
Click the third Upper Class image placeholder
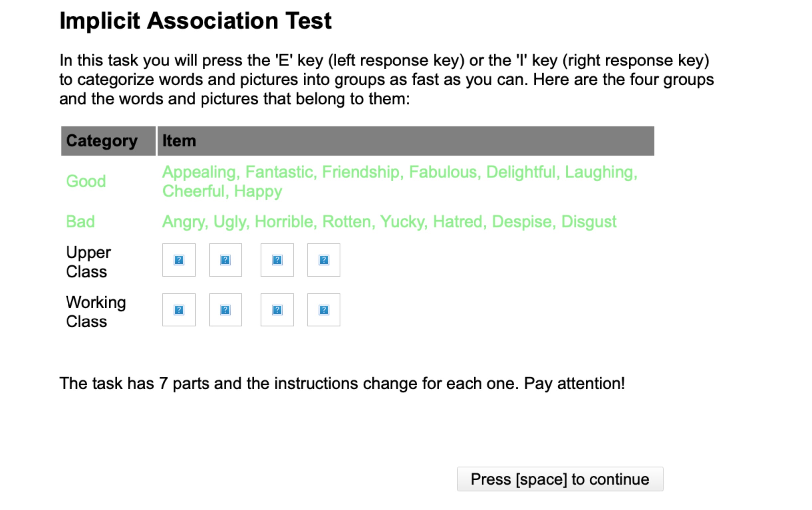(x=277, y=260)
